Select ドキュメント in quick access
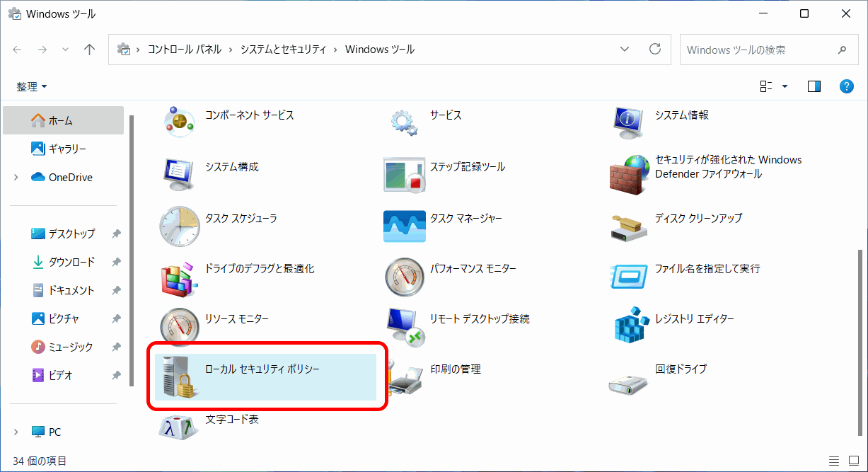This screenshot has height=472, width=868. click(x=64, y=290)
